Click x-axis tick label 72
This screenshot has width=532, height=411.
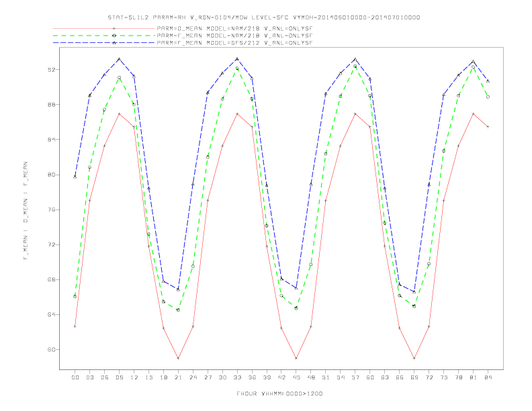[x=429, y=377]
